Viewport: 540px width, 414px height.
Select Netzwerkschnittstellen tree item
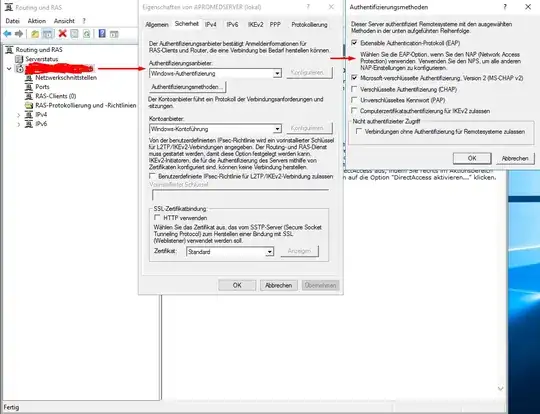click(x=66, y=77)
